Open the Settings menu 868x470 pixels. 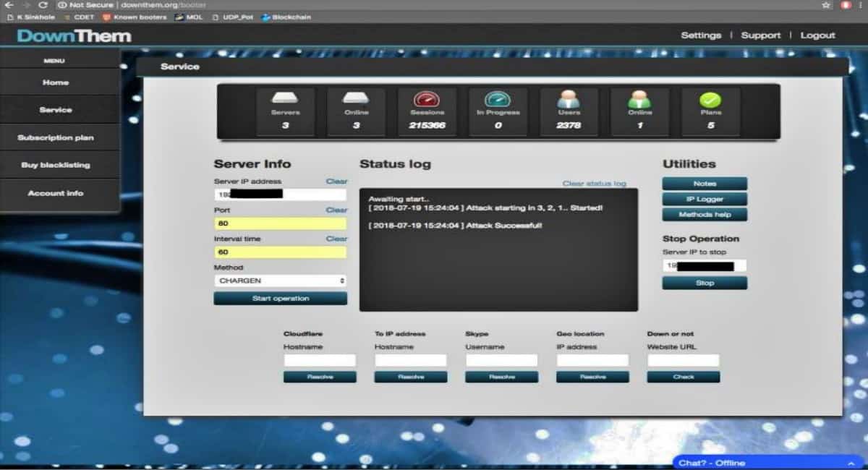pyautogui.click(x=701, y=35)
